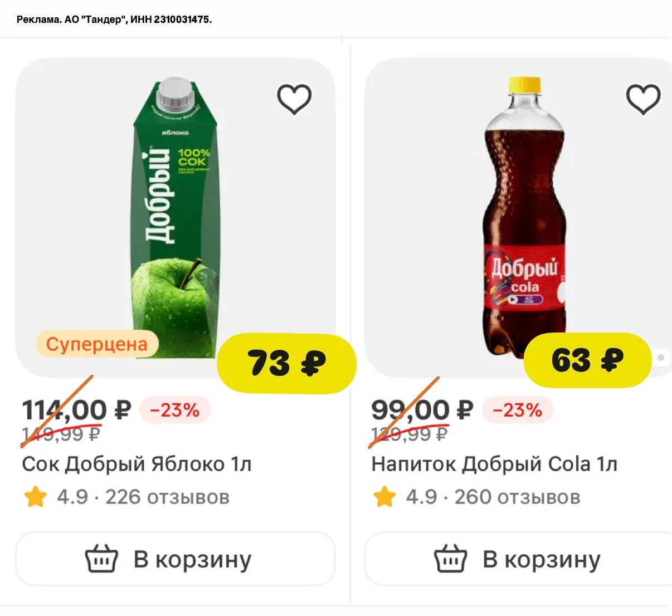Click the −23% badge next to 114,00 ₽
Image resolution: width=672 pixels, height=616 pixels.
tap(174, 410)
